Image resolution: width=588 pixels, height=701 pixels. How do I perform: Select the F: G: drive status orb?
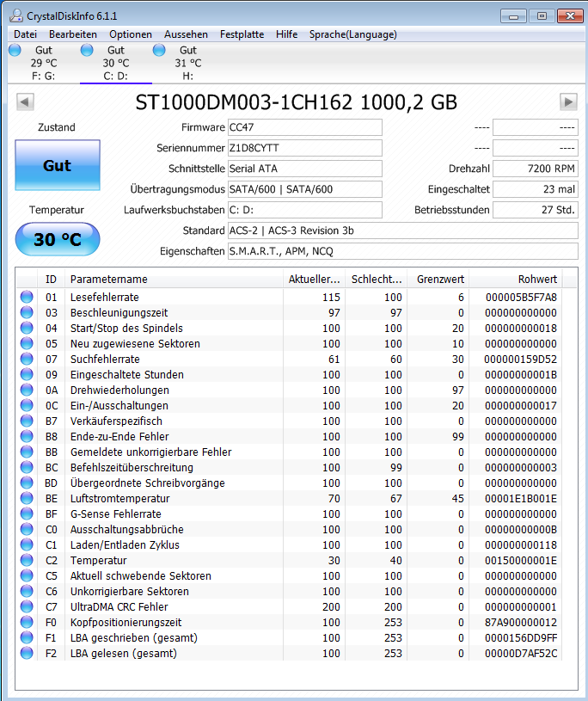coord(15,50)
